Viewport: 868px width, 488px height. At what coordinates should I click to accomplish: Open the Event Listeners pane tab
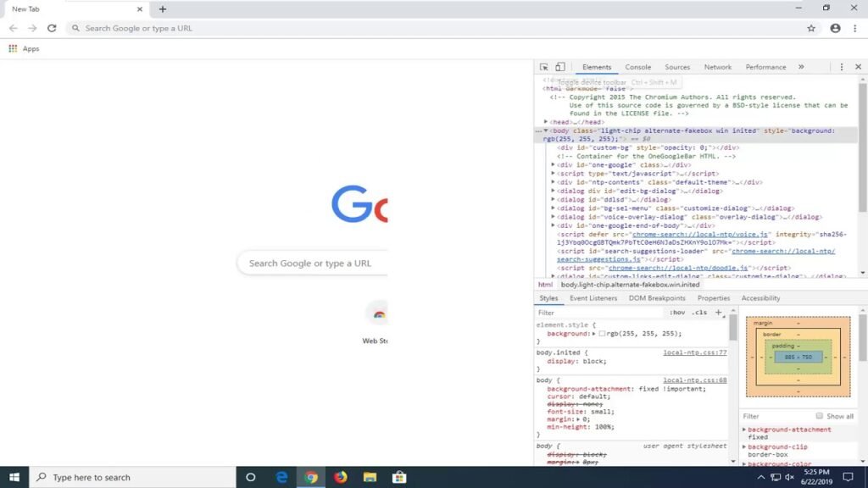593,298
